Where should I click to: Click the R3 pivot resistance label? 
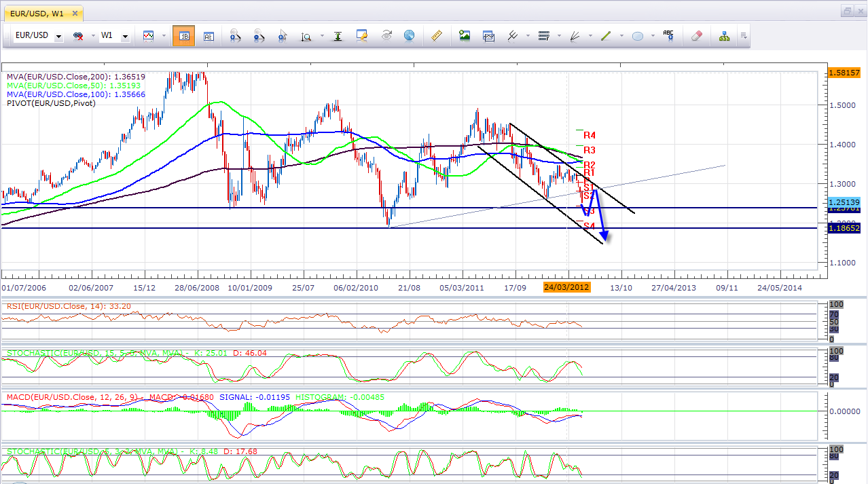pos(590,150)
